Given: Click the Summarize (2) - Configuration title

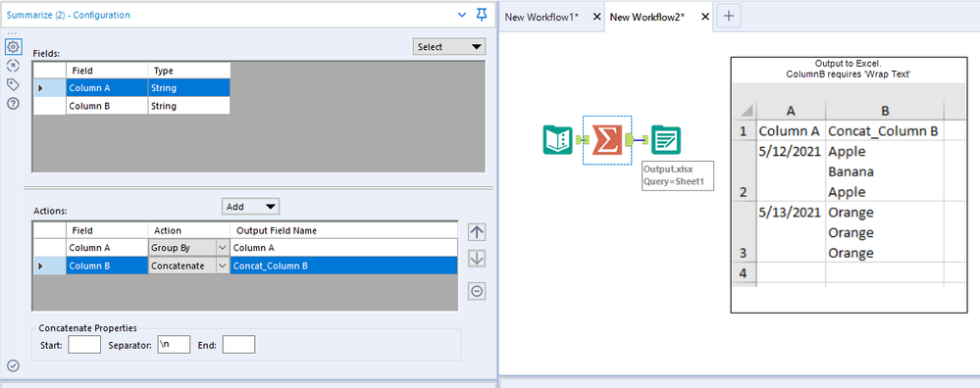Looking at the screenshot, I should pos(68,15).
